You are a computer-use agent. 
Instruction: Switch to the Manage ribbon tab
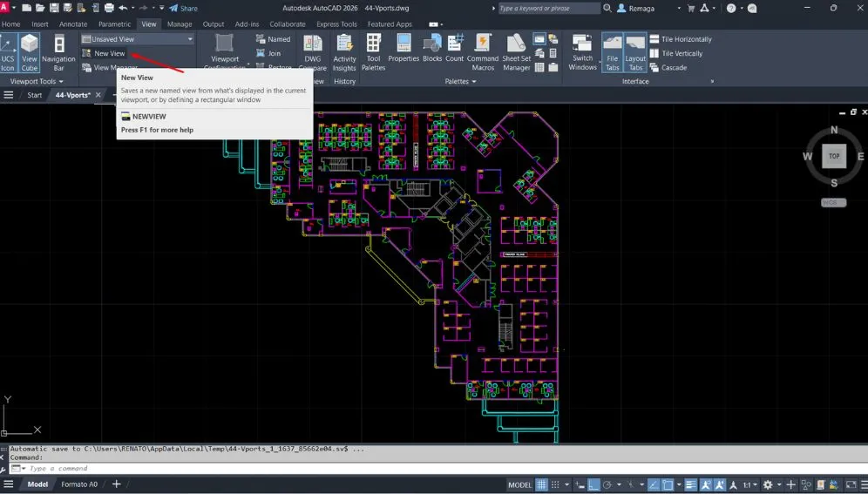click(180, 24)
